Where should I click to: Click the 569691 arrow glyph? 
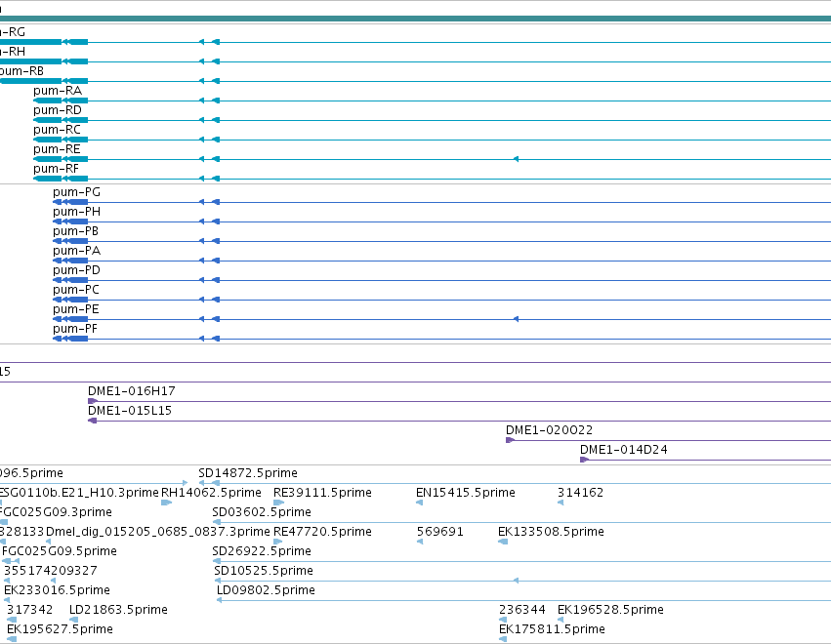[420, 542]
